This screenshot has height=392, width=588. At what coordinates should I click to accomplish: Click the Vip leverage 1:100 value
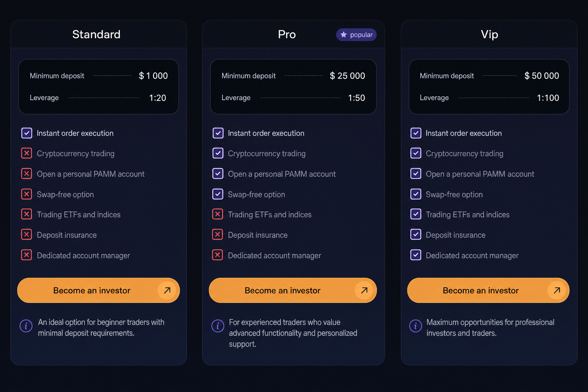(x=548, y=98)
